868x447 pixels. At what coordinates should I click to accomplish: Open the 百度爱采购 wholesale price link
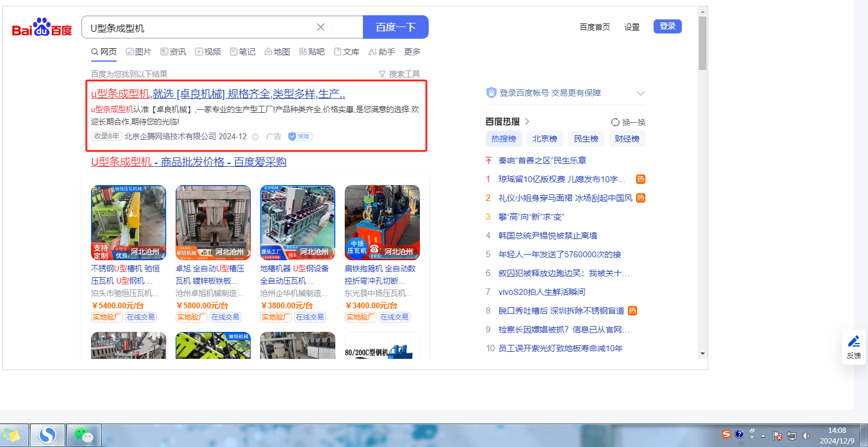coord(189,162)
